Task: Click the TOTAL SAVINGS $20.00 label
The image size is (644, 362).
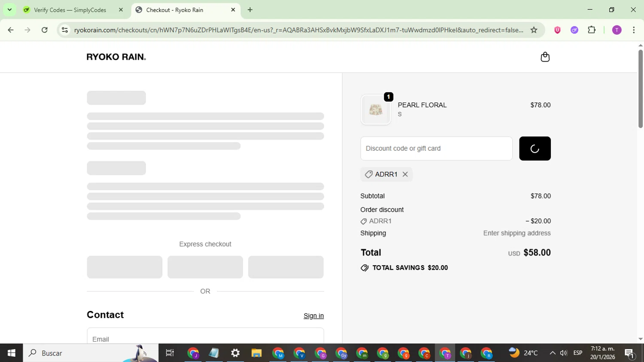Action: pyautogui.click(x=410, y=268)
